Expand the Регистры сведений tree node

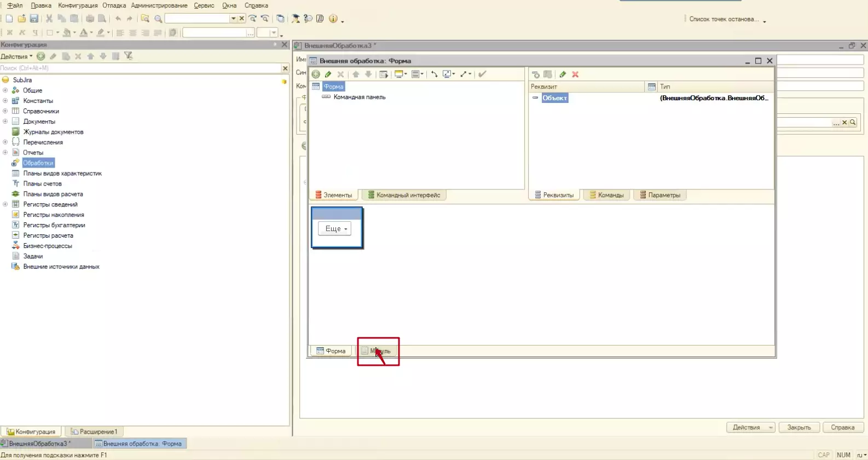(5, 204)
